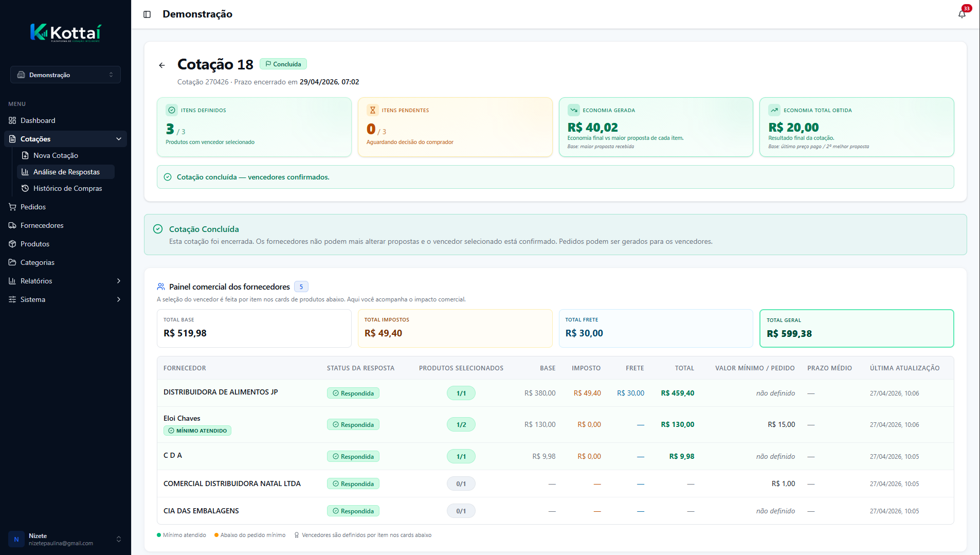Click the Total Impostos card R$ 49,40

[455, 328]
